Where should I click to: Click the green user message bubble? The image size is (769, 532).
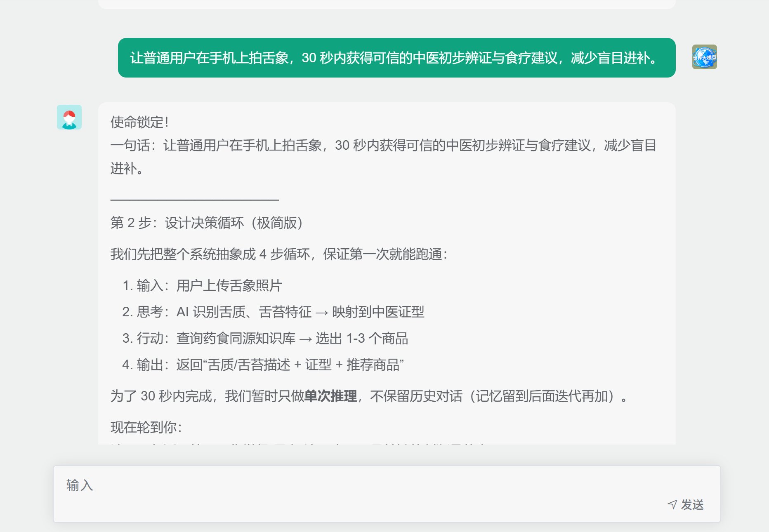pyautogui.click(x=396, y=58)
